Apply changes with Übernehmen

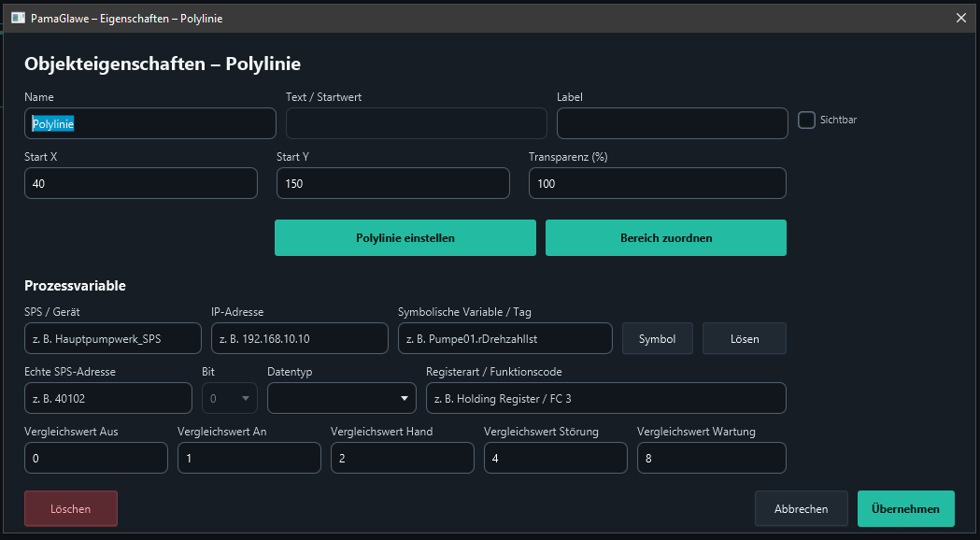(905, 509)
